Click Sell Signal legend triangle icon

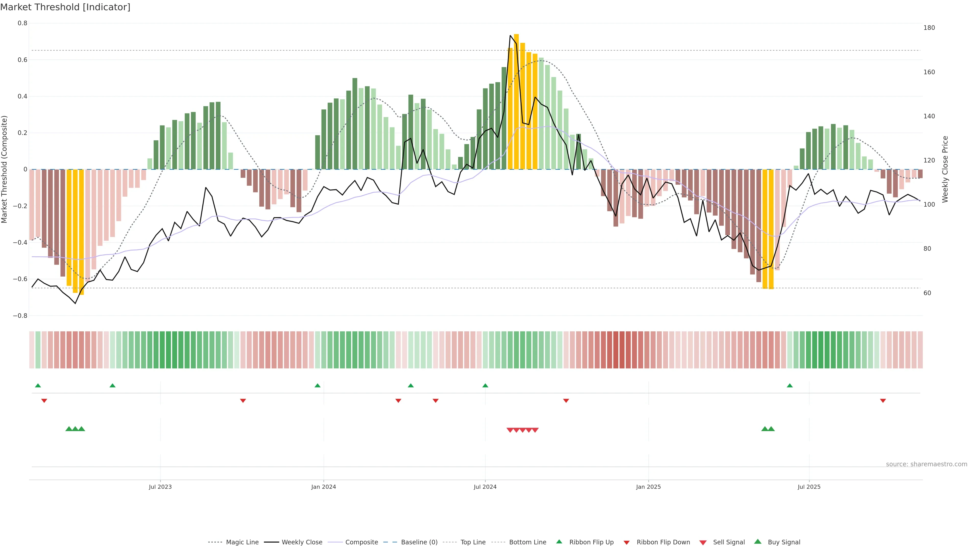(703, 542)
